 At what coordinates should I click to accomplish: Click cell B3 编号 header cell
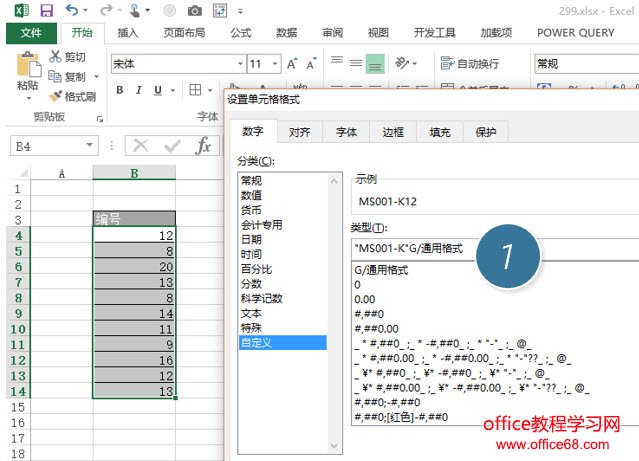(134, 219)
